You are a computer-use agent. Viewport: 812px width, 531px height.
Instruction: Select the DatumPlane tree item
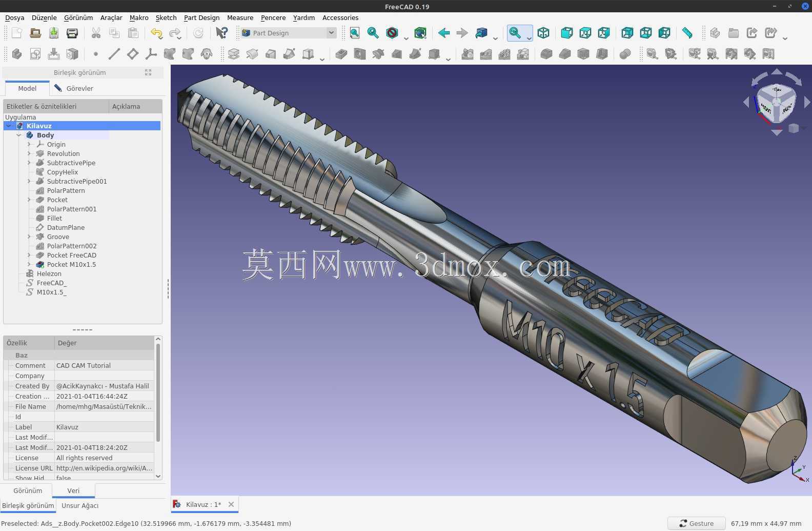[66, 227]
